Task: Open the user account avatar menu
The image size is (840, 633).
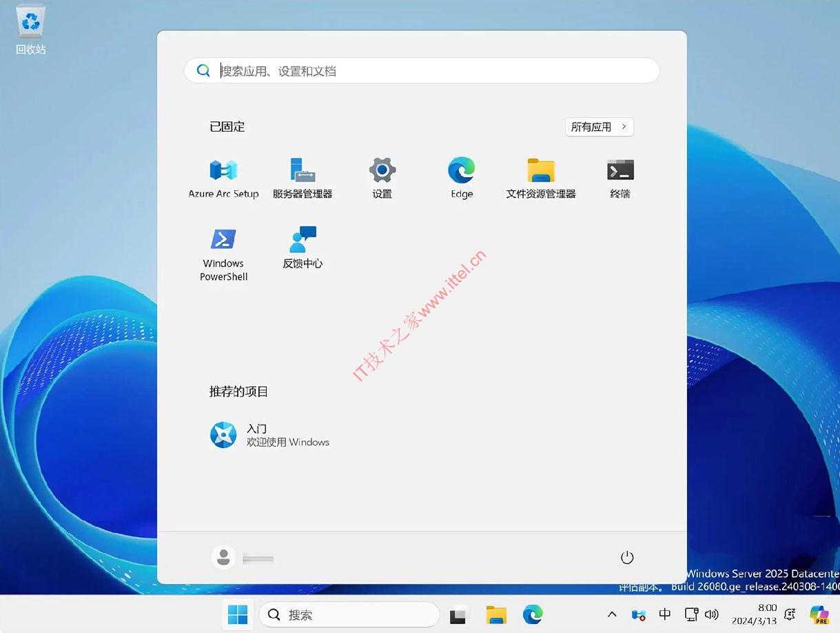Action: click(x=223, y=558)
